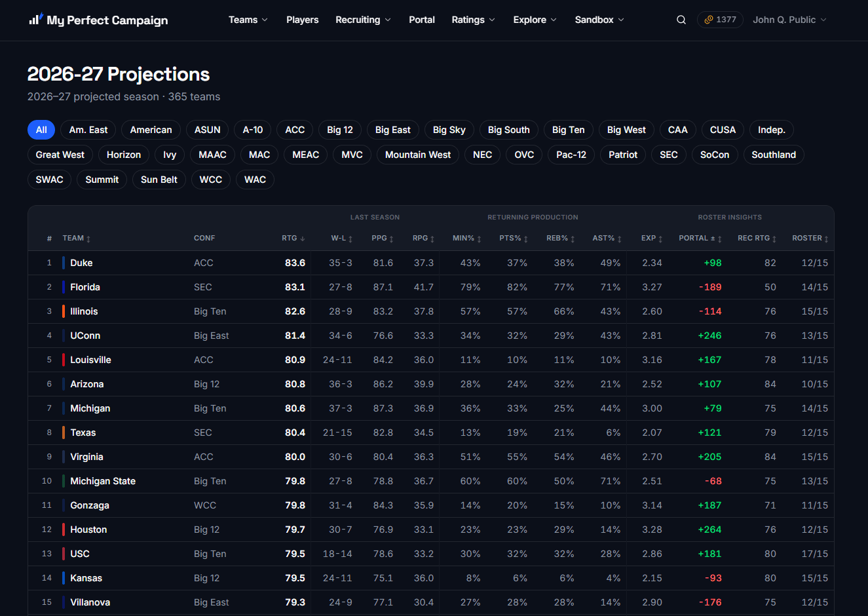Open the Gonzaga team link

90,505
